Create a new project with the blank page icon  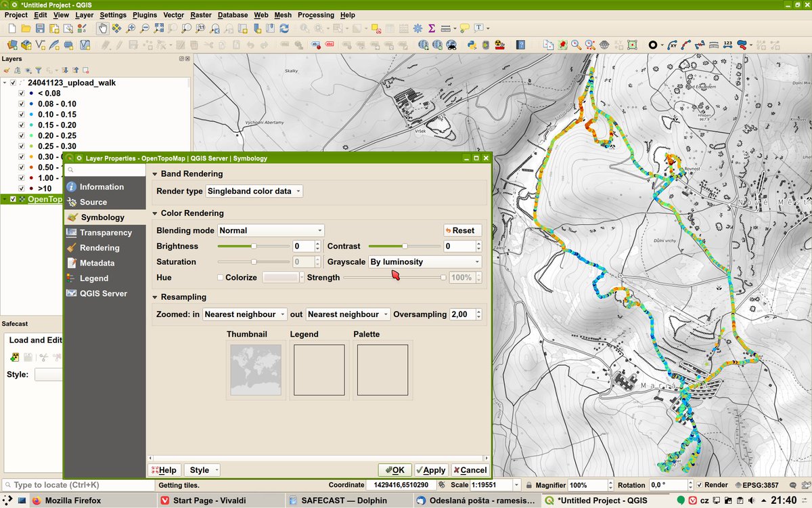coord(12,28)
